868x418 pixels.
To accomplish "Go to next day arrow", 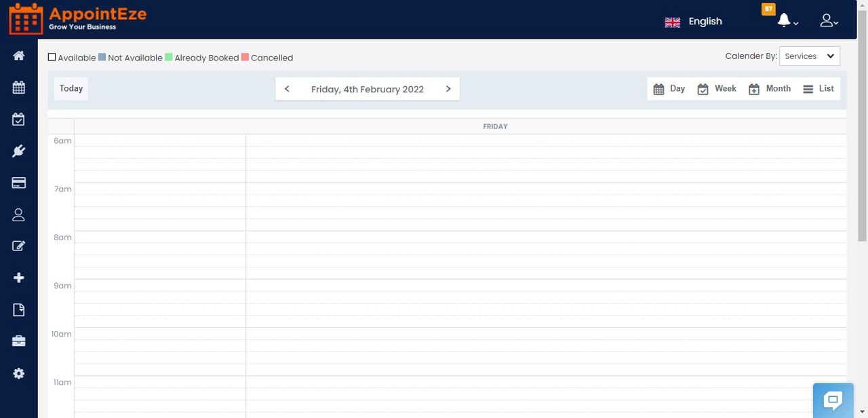I will (x=448, y=89).
